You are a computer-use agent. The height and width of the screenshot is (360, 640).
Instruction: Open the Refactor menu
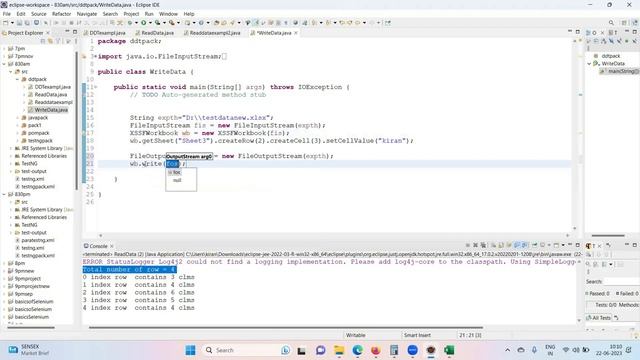[x=61, y=14]
